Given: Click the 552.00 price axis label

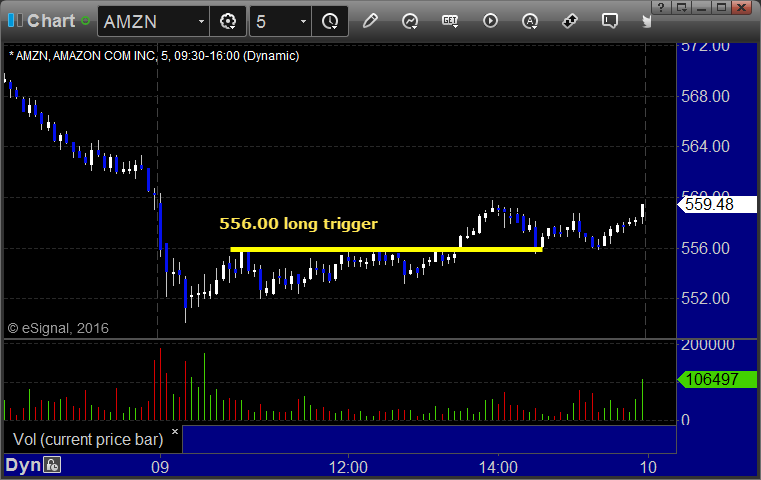Looking at the screenshot, I should [705, 298].
